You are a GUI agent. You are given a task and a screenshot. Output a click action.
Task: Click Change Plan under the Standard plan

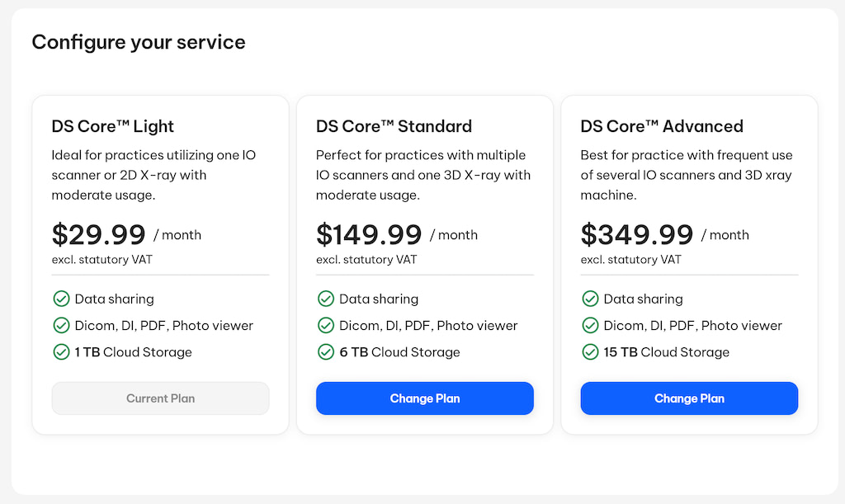pyautogui.click(x=424, y=398)
